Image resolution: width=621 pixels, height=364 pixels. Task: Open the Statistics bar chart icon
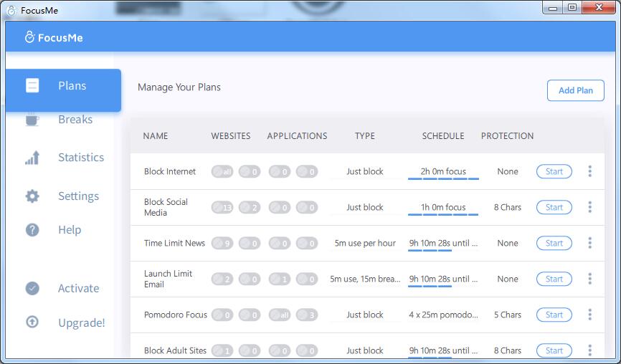tap(32, 158)
